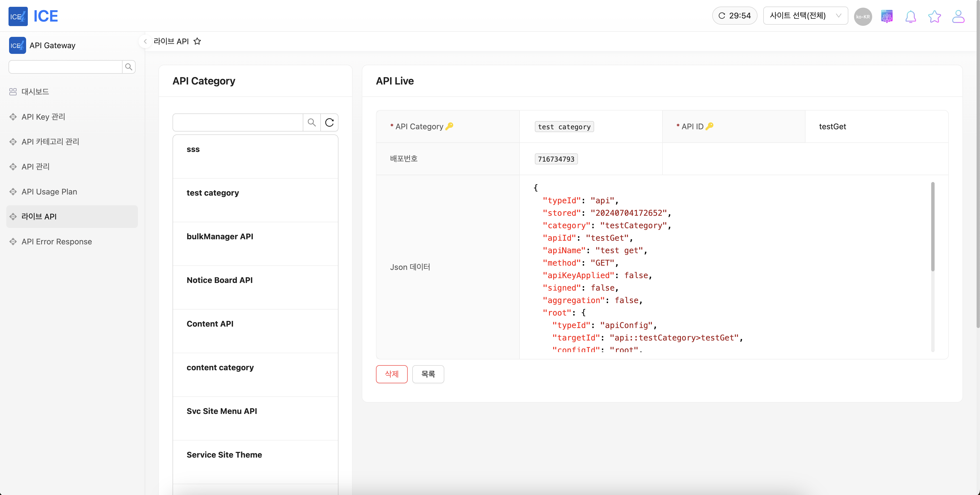Click the page vertical scrollbar
This screenshot has height=495, width=980.
[977, 164]
